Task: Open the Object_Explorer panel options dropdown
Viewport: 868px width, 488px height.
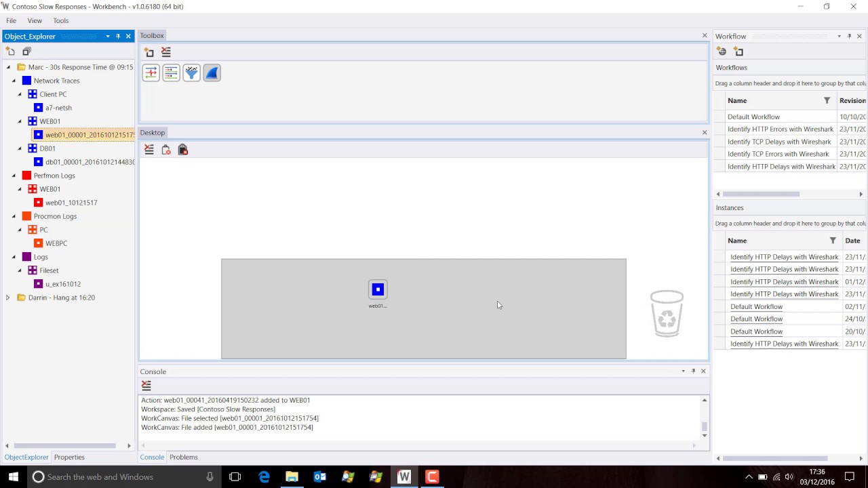Action: [x=107, y=36]
